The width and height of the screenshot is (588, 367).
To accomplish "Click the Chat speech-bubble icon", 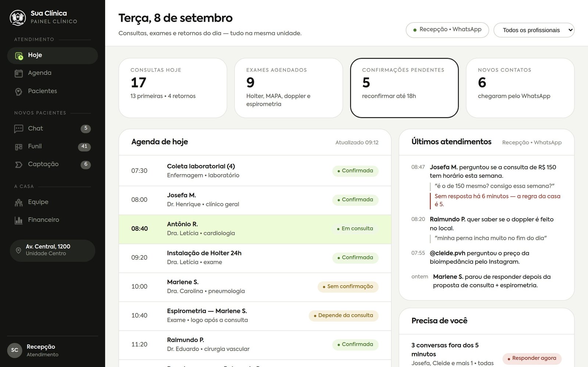I will pos(19,129).
